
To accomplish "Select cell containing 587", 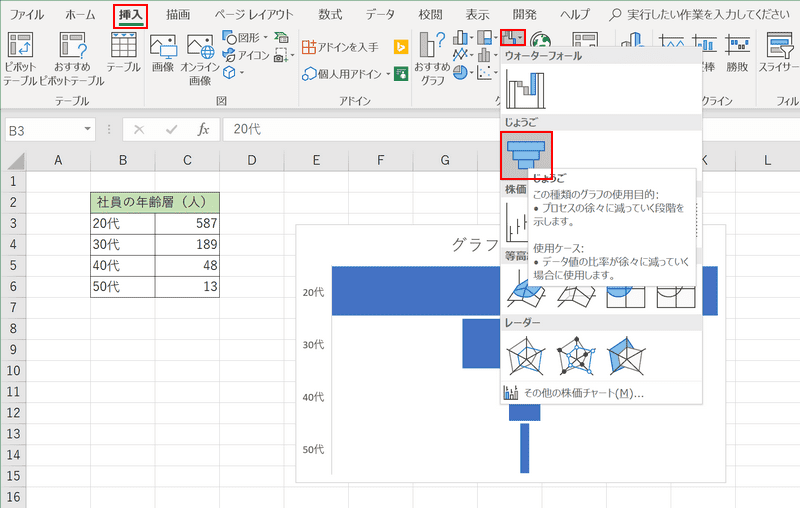I will pos(187,223).
